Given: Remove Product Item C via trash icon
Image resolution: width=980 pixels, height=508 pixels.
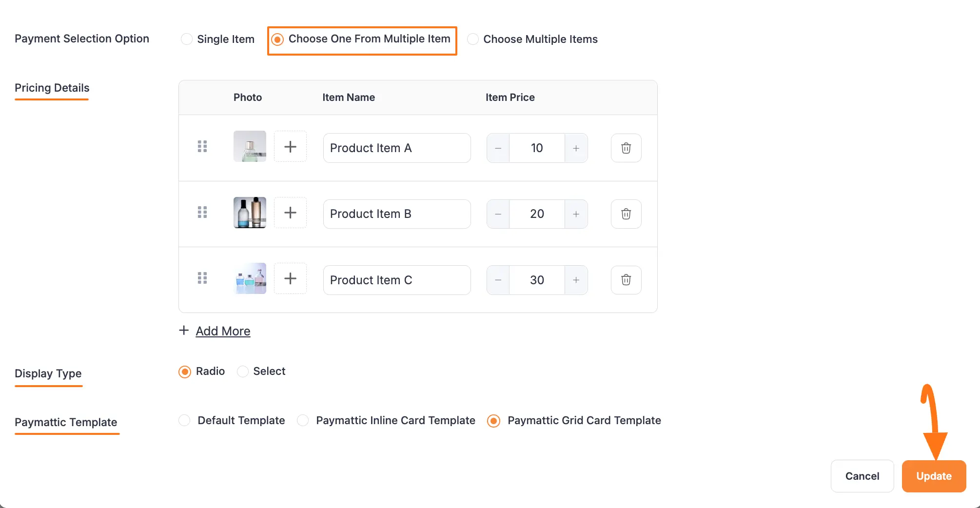Looking at the screenshot, I should tap(626, 279).
